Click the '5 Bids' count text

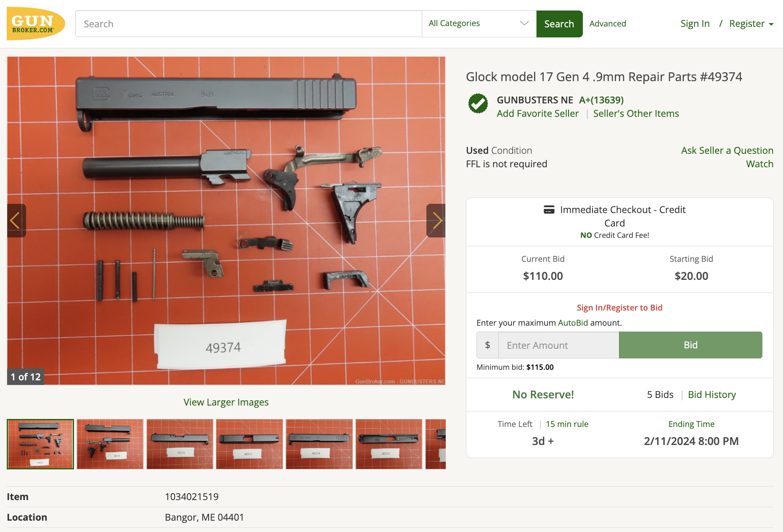pos(660,395)
